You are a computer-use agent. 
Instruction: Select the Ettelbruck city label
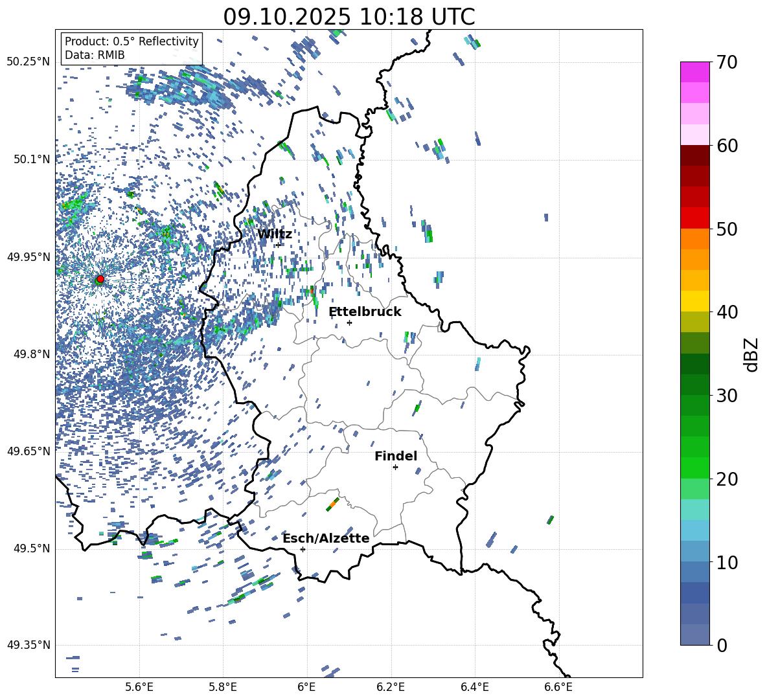[x=364, y=312]
